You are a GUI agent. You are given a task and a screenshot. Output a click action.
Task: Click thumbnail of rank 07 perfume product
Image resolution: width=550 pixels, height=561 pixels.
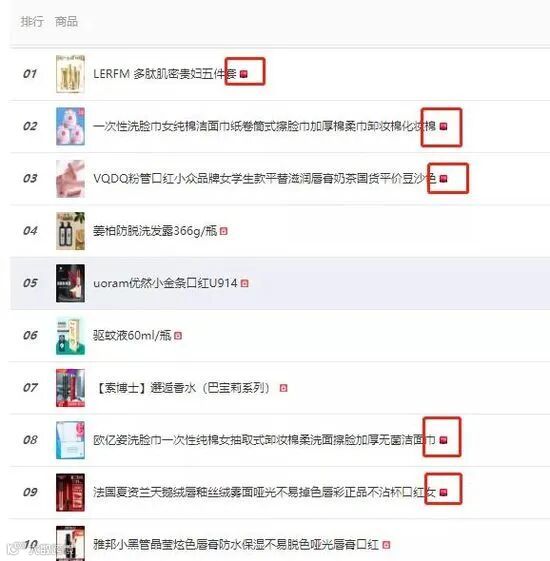tap(70, 388)
